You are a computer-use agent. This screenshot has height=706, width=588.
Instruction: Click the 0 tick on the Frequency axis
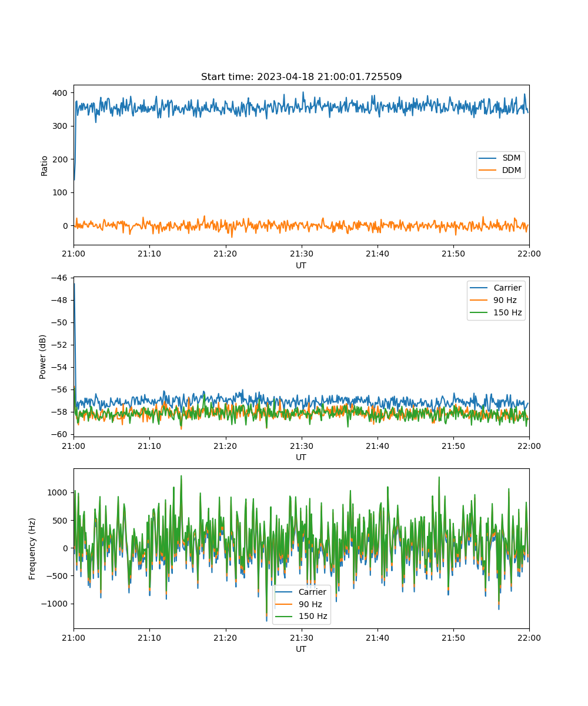pos(66,548)
